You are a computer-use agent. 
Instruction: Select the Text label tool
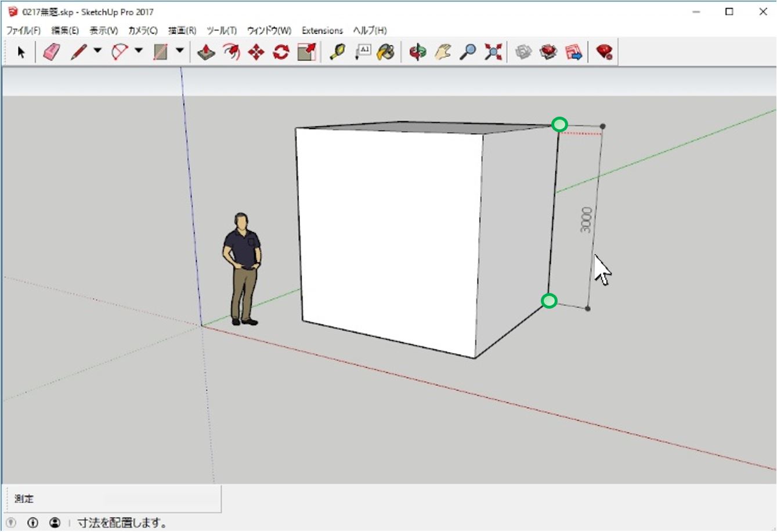[x=363, y=52]
